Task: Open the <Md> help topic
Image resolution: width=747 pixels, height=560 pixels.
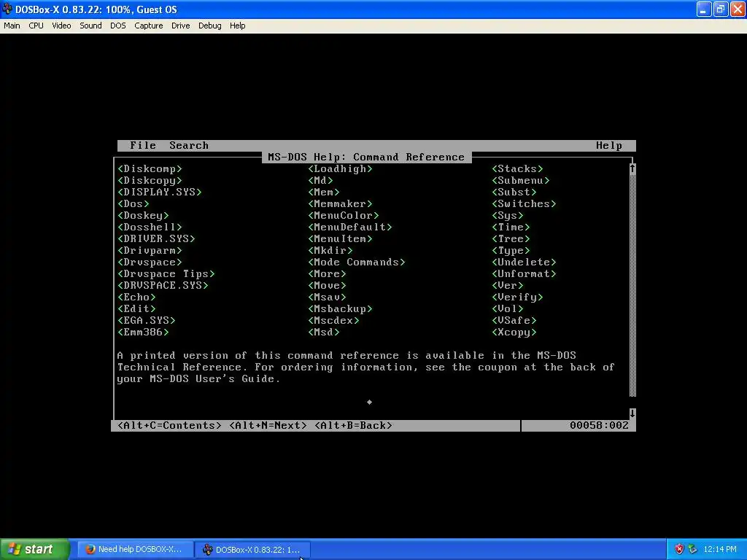Action: tap(321, 181)
